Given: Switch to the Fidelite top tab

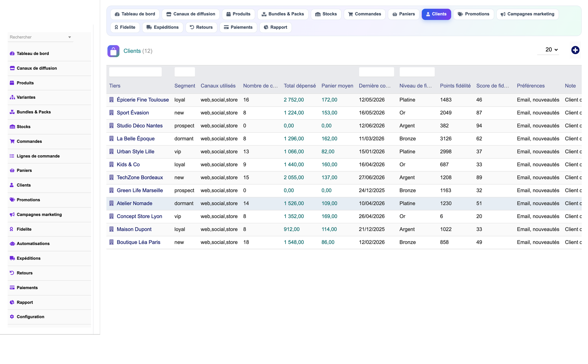Looking at the screenshot, I should click(125, 27).
